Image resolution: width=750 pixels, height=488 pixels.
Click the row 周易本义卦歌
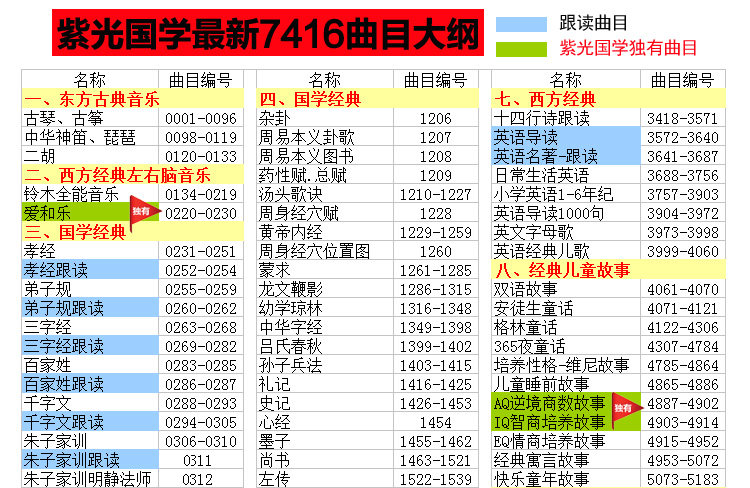click(367, 137)
